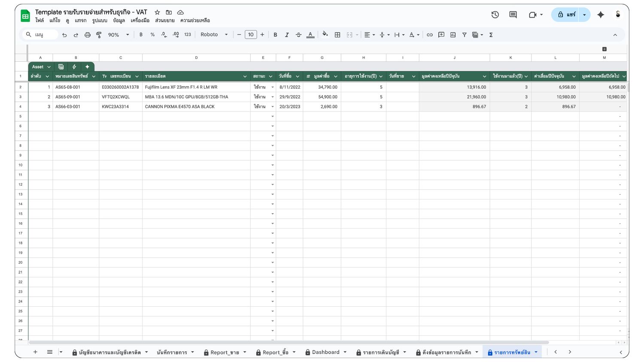644x362 pixels.
Task: Open the 90% zoom dropdown
Action: click(x=118, y=35)
